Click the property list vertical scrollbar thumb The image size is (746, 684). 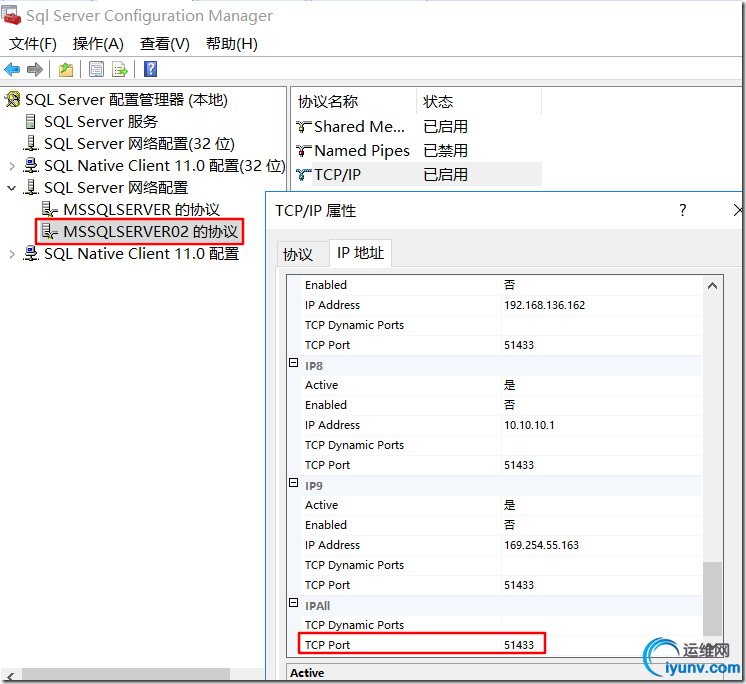[x=712, y=598]
